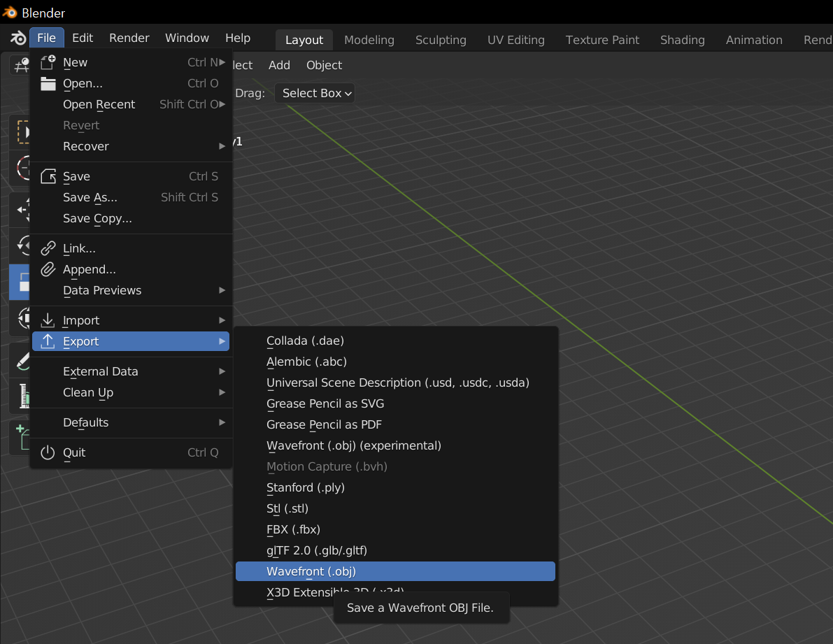
Task: Select the Measure ruler tool
Action: point(21,396)
